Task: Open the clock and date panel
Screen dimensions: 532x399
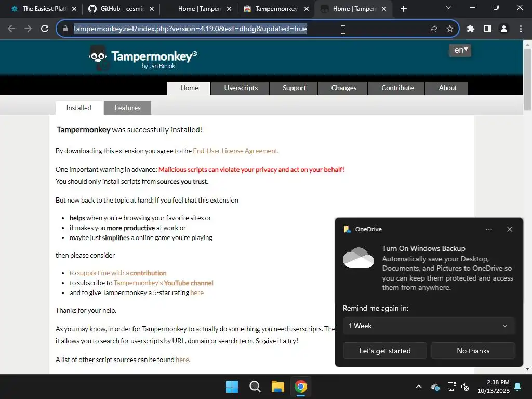Action: (x=494, y=387)
